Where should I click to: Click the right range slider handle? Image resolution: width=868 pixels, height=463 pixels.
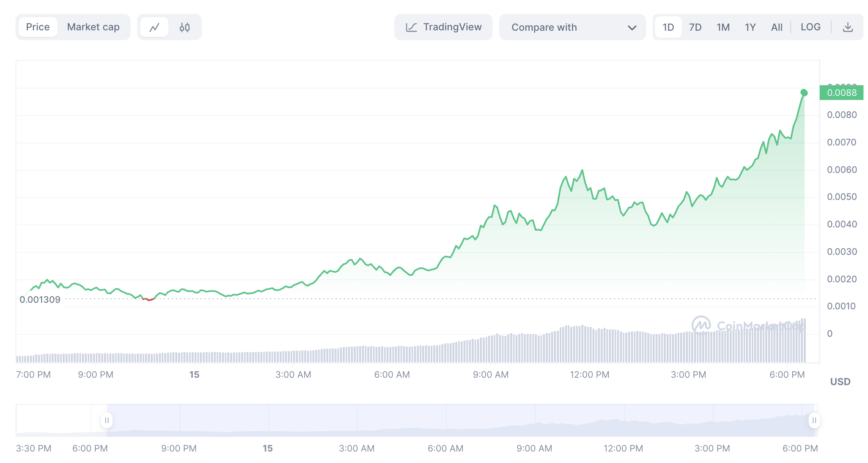click(814, 420)
